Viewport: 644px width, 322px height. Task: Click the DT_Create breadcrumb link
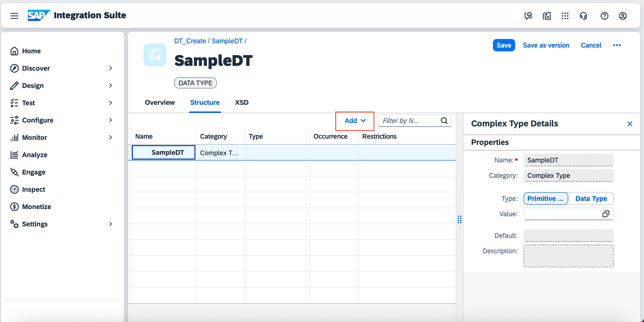click(190, 41)
